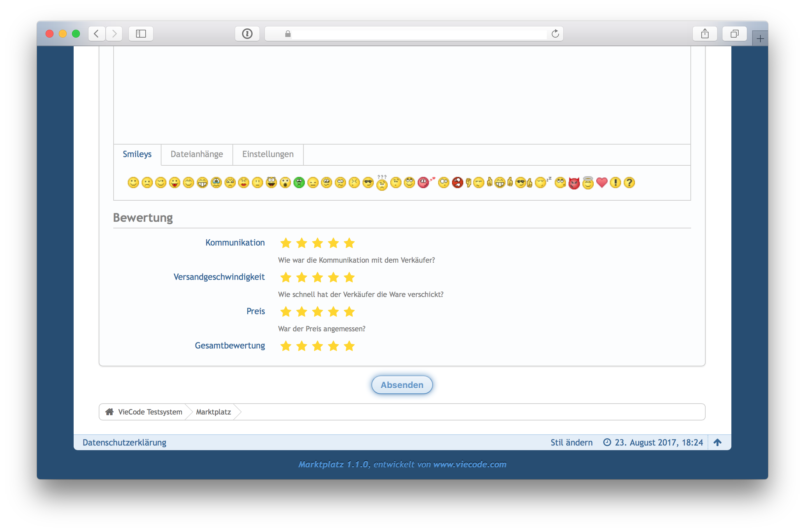The height and width of the screenshot is (532, 805).
Task: Insert the green sick-face smiley
Action: click(299, 183)
